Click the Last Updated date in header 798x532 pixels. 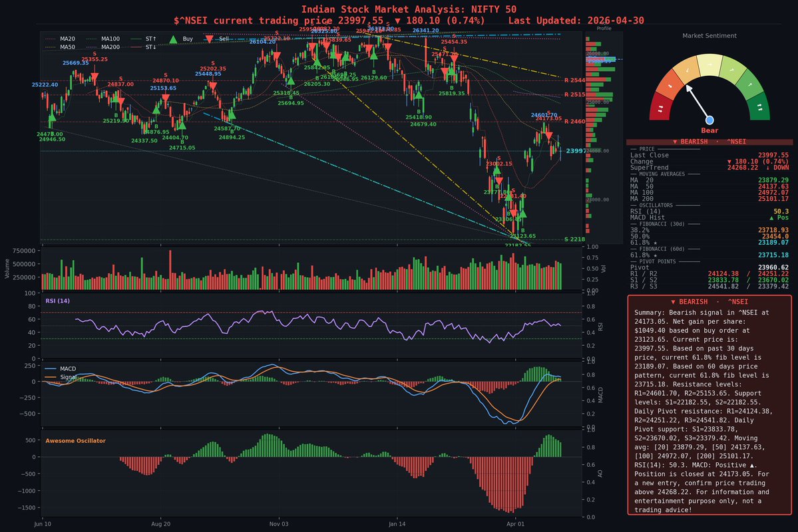tap(616, 21)
